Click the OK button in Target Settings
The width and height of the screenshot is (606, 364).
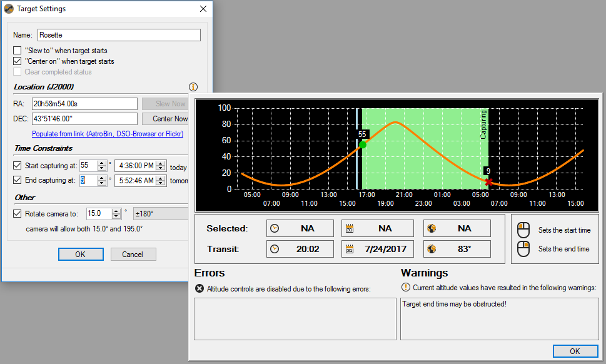coord(81,255)
